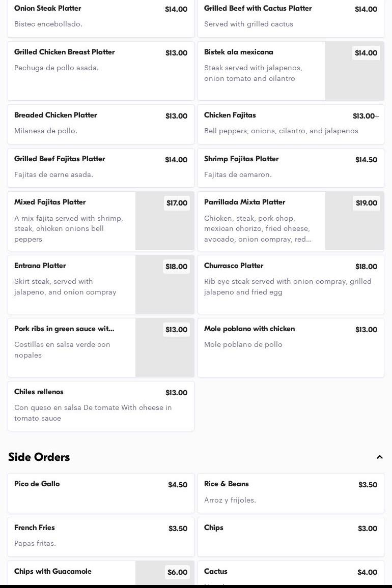Open Chips with Guacamole item

click(x=71, y=573)
